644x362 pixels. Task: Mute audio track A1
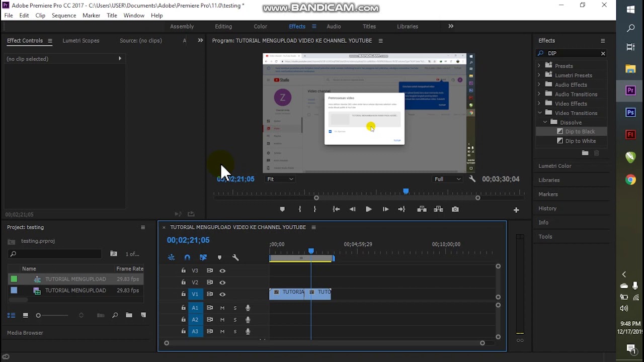(222, 308)
